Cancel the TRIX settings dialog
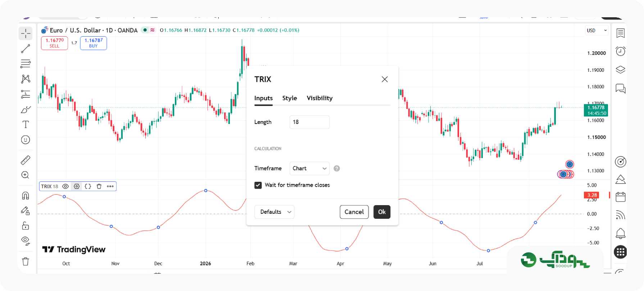 tap(354, 212)
